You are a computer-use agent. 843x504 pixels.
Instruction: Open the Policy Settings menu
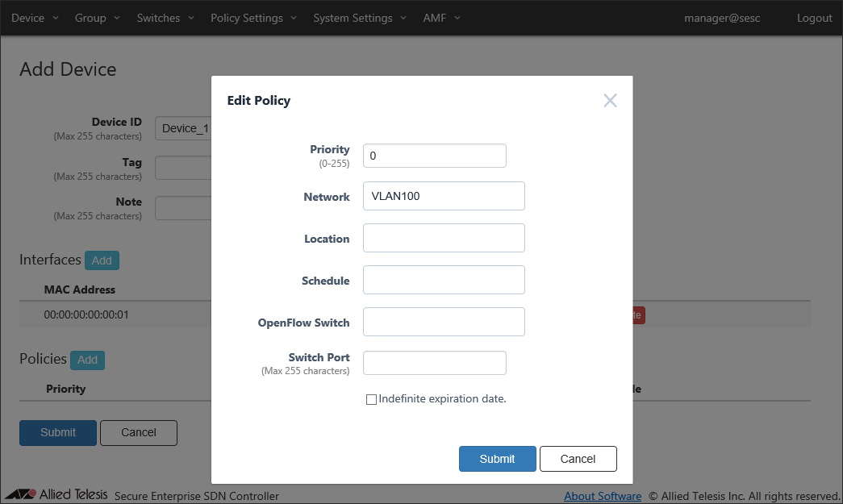click(x=253, y=18)
